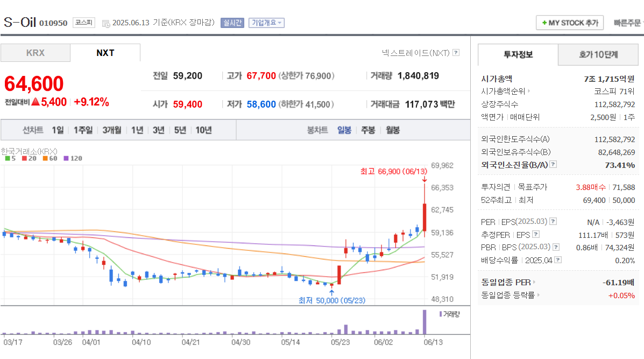Click the orange 60-day moving average legend marker
644x359 pixels.
click(x=45, y=158)
